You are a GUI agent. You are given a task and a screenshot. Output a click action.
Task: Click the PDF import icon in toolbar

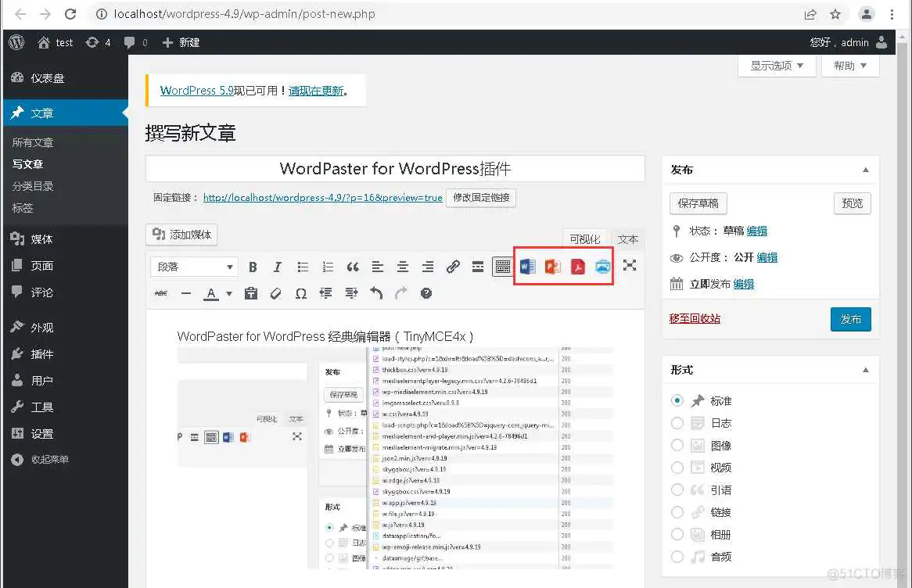click(577, 267)
